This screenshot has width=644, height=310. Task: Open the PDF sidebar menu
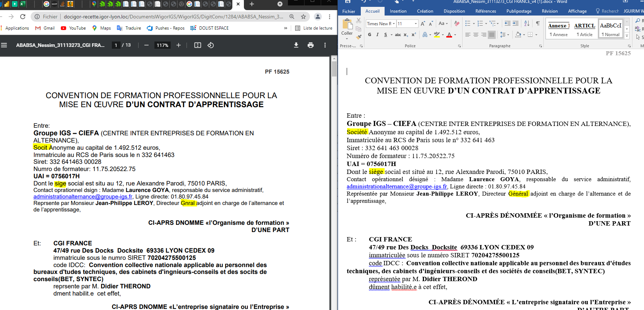4,45
